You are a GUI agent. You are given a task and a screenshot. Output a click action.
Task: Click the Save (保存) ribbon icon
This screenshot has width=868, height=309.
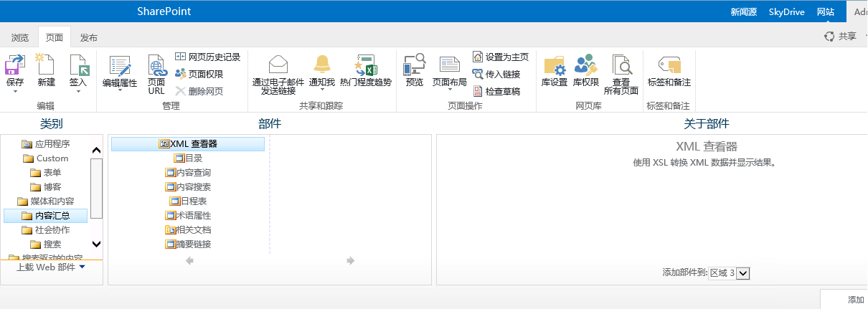(15, 65)
